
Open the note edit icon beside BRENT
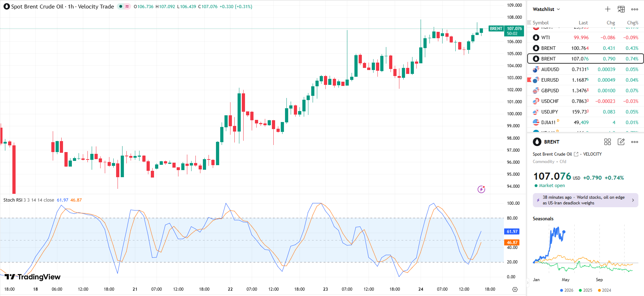[621, 142]
